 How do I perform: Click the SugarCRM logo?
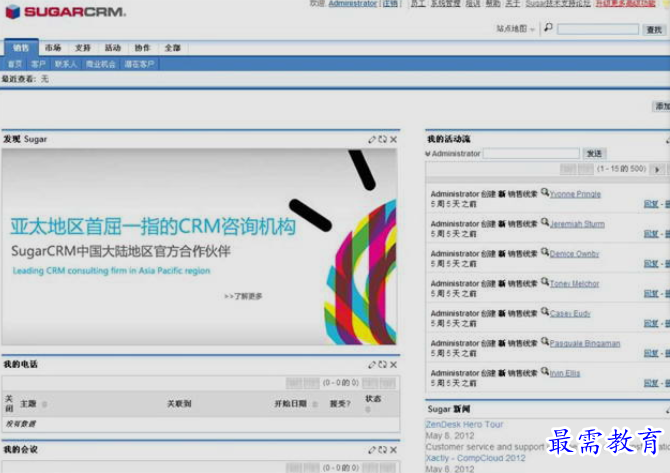65,12
